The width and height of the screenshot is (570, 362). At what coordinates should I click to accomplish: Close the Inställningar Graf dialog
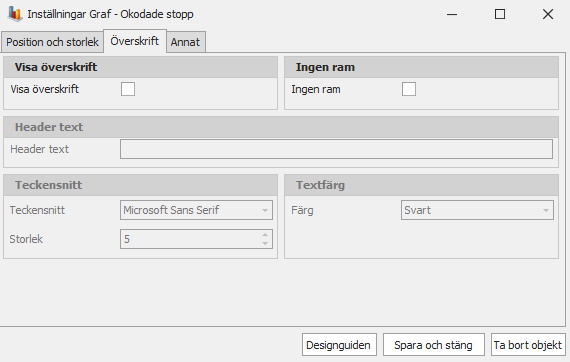tap(548, 14)
